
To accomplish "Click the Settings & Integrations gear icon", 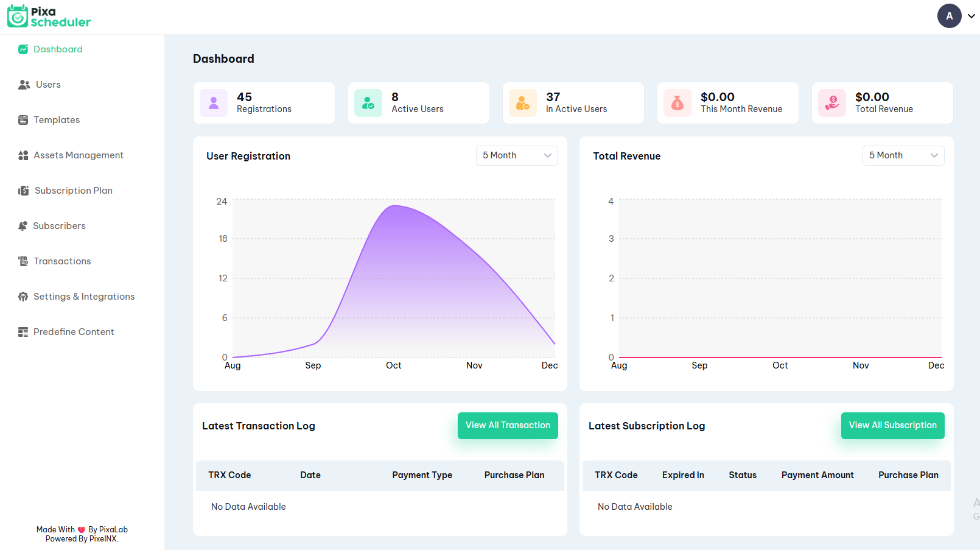I will (23, 297).
